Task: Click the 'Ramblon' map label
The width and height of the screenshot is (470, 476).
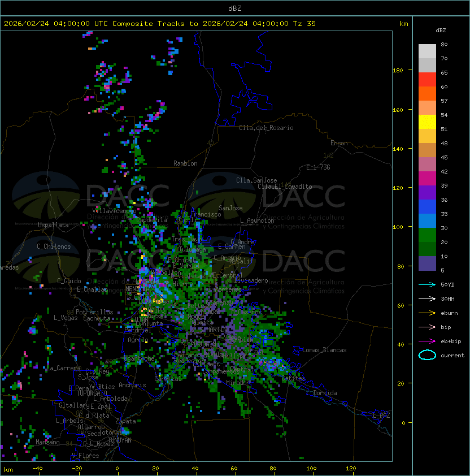Action: point(185,163)
